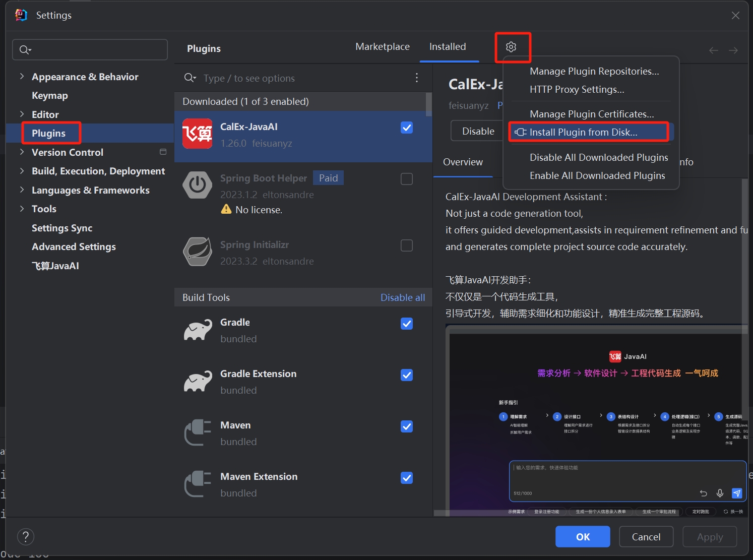The width and height of the screenshot is (753, 560).
Task: Click microphone icon in the preview image
Action: (720, 493)
